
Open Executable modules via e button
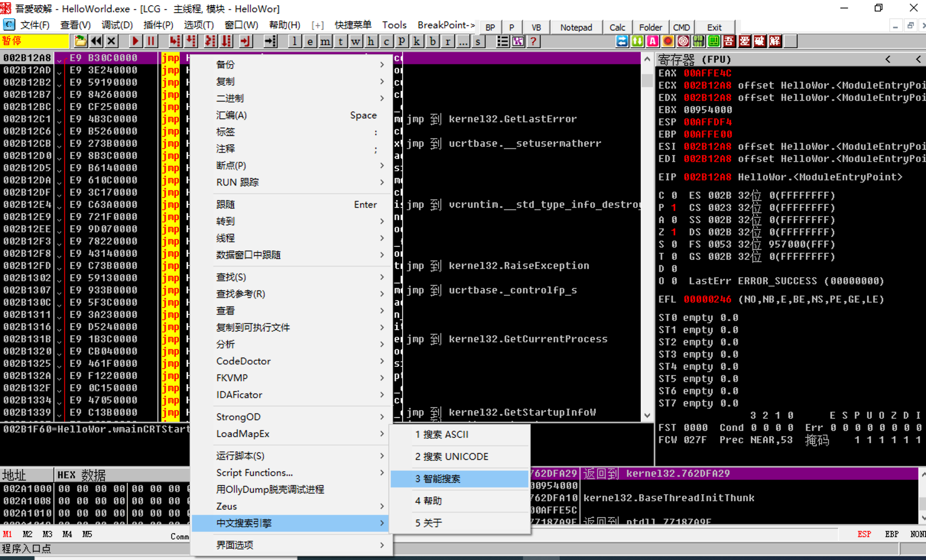[x=310, y=41]
